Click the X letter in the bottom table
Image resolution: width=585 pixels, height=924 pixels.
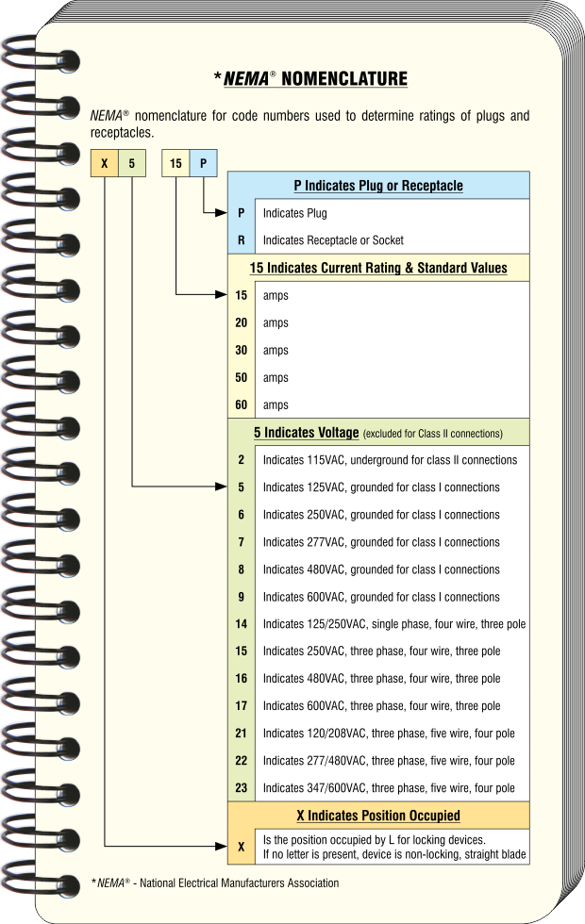coord(242,847)
